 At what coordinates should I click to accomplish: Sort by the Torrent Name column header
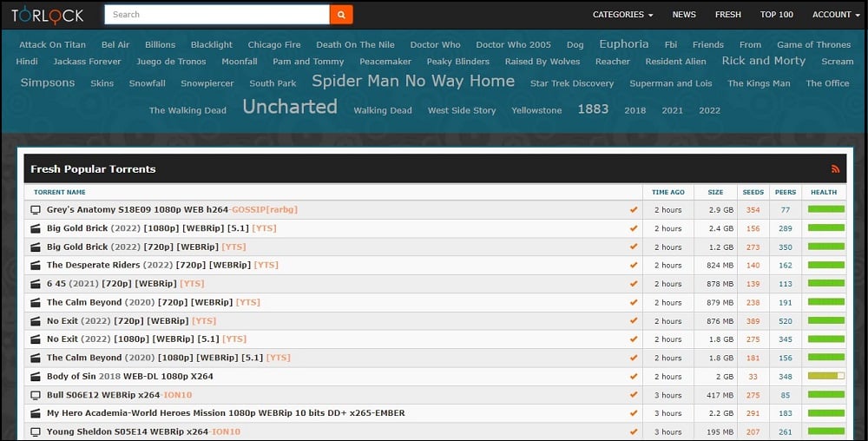coord(60,192)
